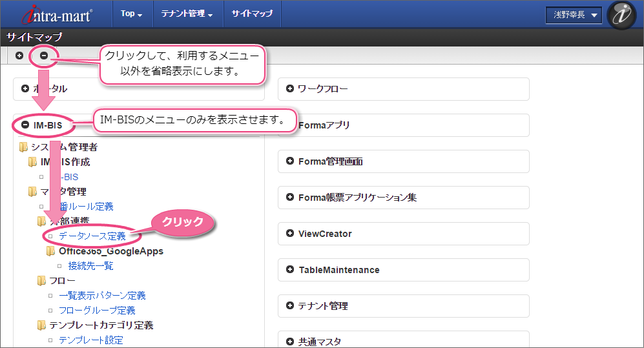Expand the ポータル section
This screenshot has height=348, width=644.
tap(25, 88)
